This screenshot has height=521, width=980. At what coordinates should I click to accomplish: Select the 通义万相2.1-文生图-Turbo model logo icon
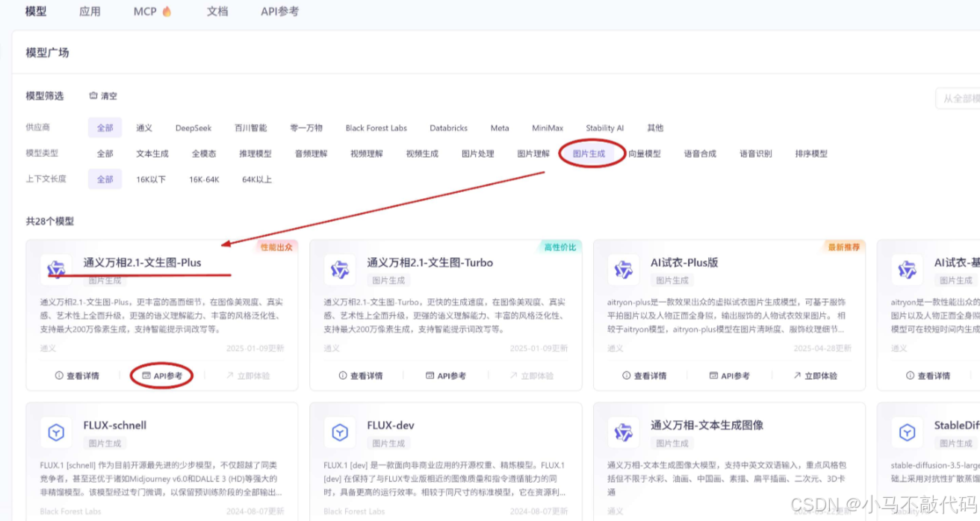(340, 269)
